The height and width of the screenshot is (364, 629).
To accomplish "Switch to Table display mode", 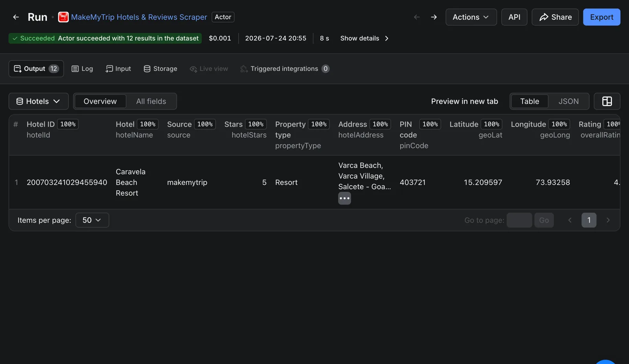I will 530,101.
